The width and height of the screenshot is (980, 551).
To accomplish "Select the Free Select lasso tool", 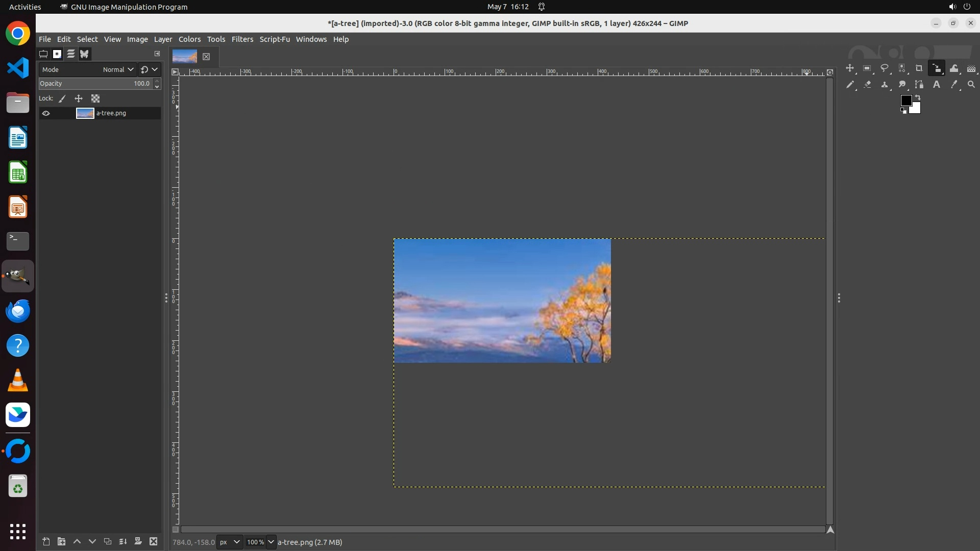I will point(885,68).
